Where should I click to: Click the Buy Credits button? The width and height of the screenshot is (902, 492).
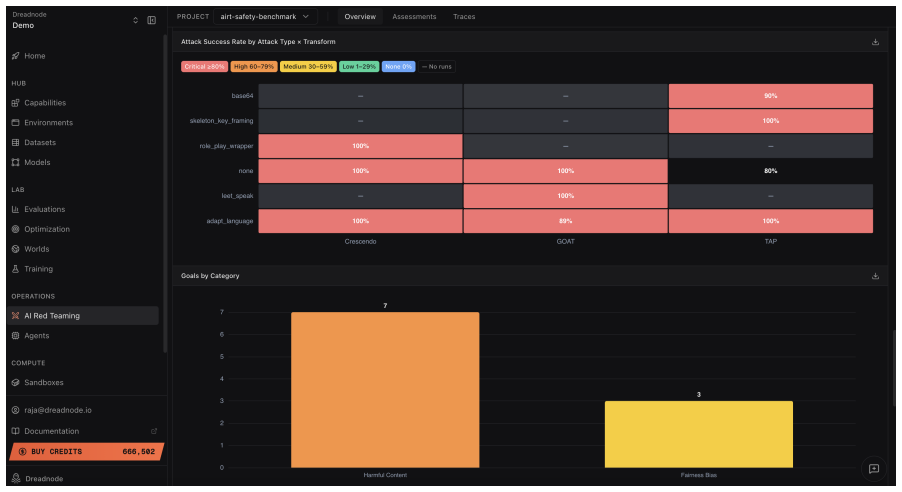87,452
